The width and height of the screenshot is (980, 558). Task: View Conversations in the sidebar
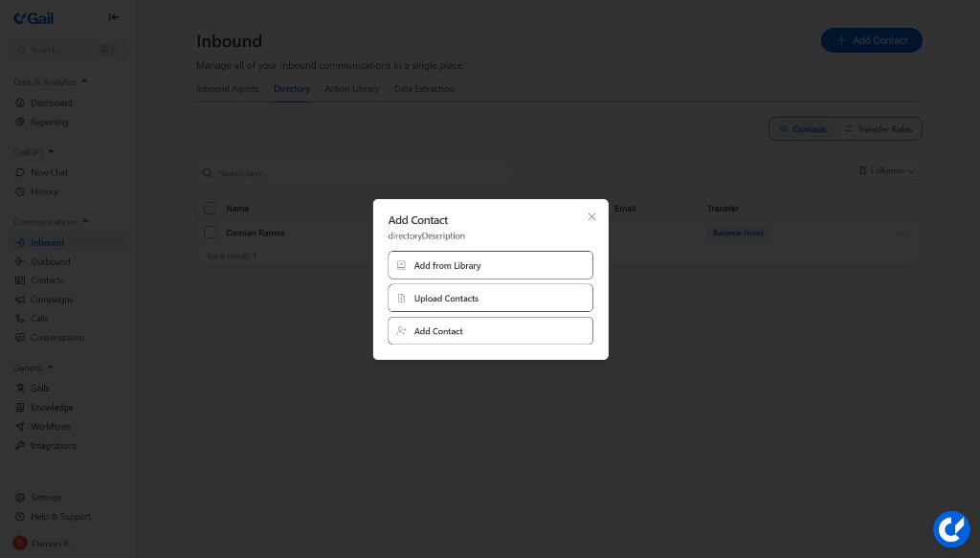coord(56,337)
